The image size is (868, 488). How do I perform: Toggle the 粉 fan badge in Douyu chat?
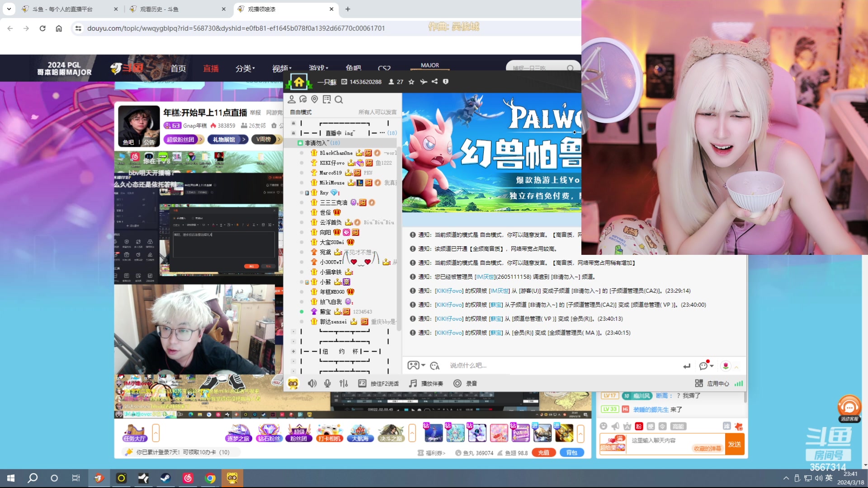coord(639,426)
